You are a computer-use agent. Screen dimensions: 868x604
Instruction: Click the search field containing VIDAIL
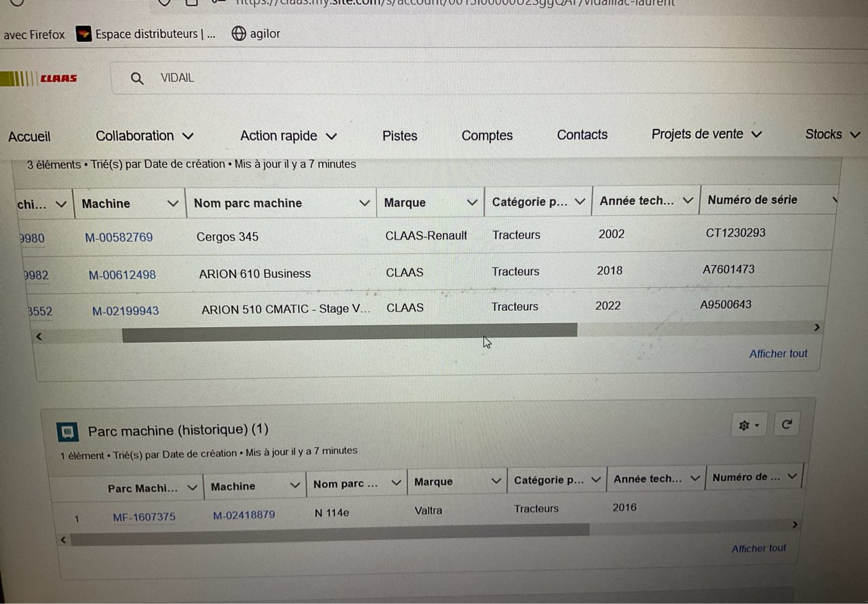(488, 78)
